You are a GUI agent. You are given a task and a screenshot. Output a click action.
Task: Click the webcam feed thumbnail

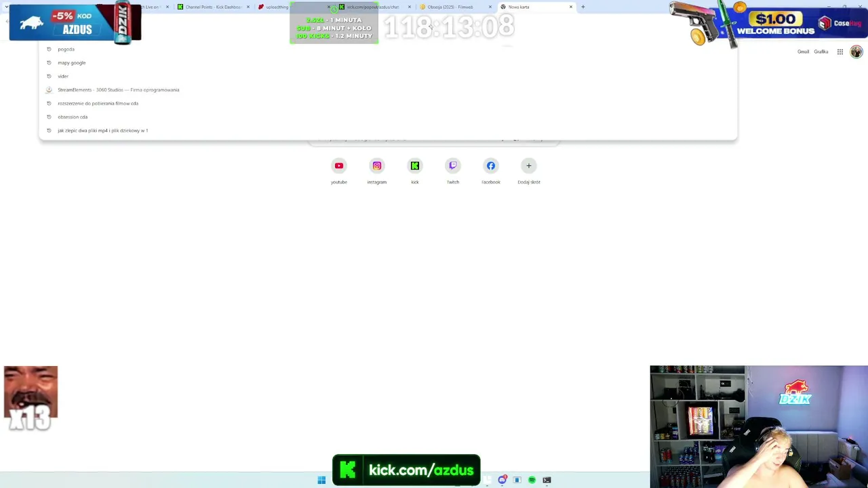point(759,426)
